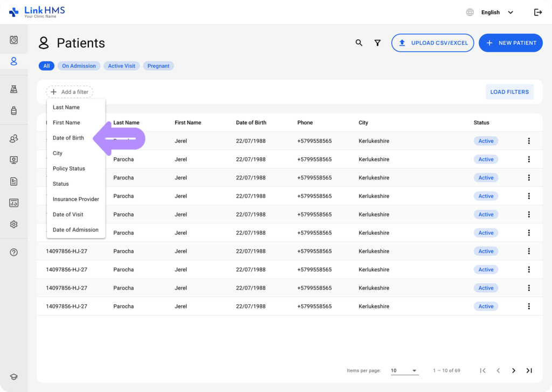Image resolution: width=552 pixels, height=392 pixels.
Task: Click the search magnifier icon near Patients heading
Action: pyautogui.click(x=359, y=43)
